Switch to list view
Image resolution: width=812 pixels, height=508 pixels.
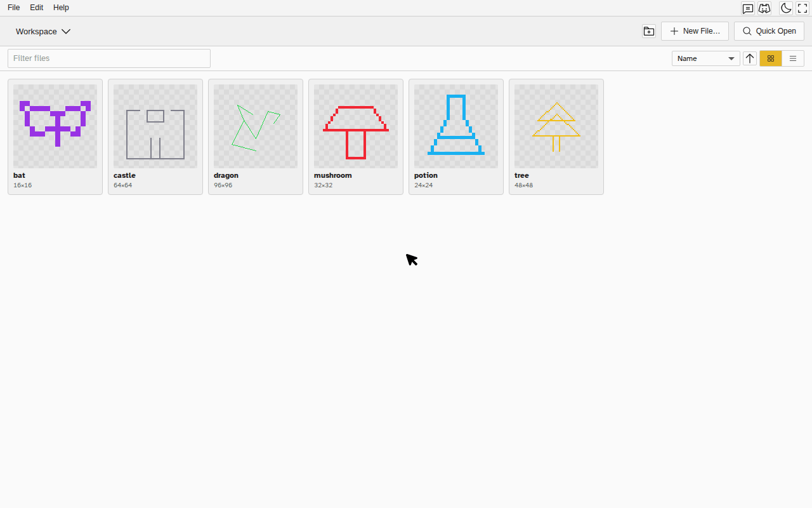(793, 58)
